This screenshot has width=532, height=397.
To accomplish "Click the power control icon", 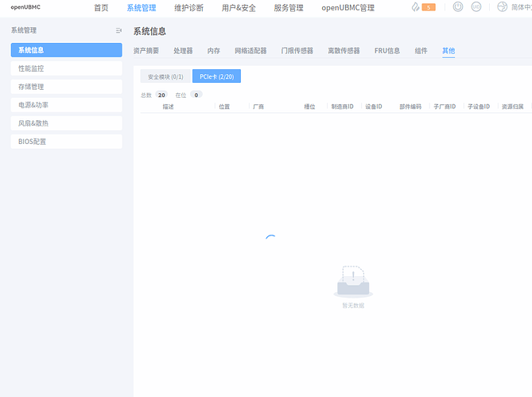I will pos(458,7).
